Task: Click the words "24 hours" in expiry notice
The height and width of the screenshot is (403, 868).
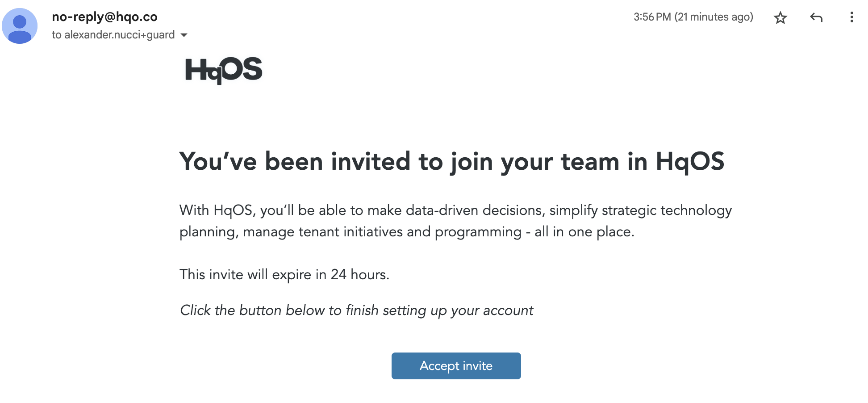Action: tap(360, 274)
